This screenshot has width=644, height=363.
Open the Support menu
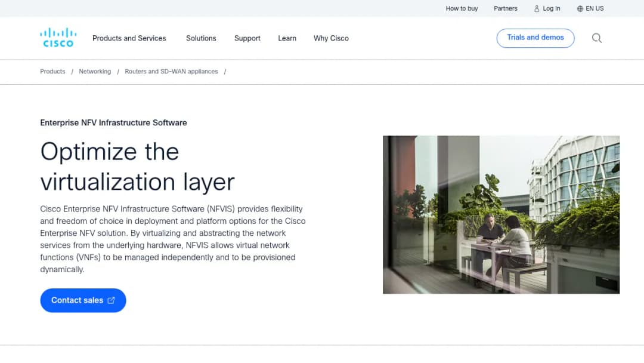(x=247, y=38)
